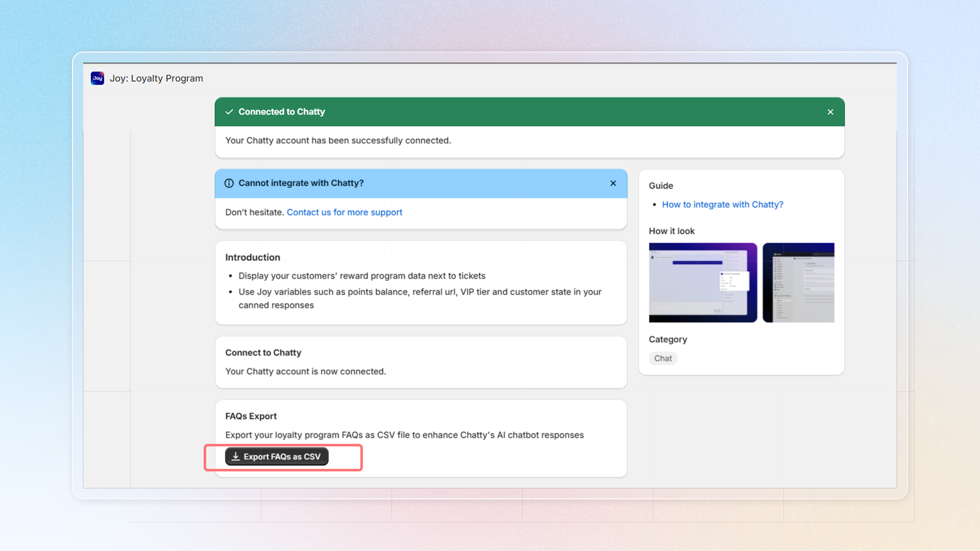Click the download icon on Export button
Image resolution: width=980 pixels, height=551 pixels.
tap(235, 457)
